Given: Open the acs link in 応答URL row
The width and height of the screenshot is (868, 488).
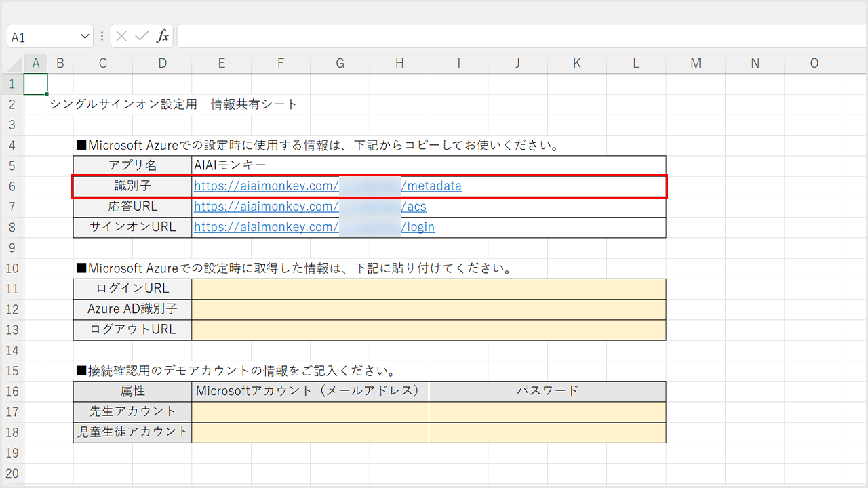Looking at the screenshot, I should pyautogui.click(x=416, y=207).
